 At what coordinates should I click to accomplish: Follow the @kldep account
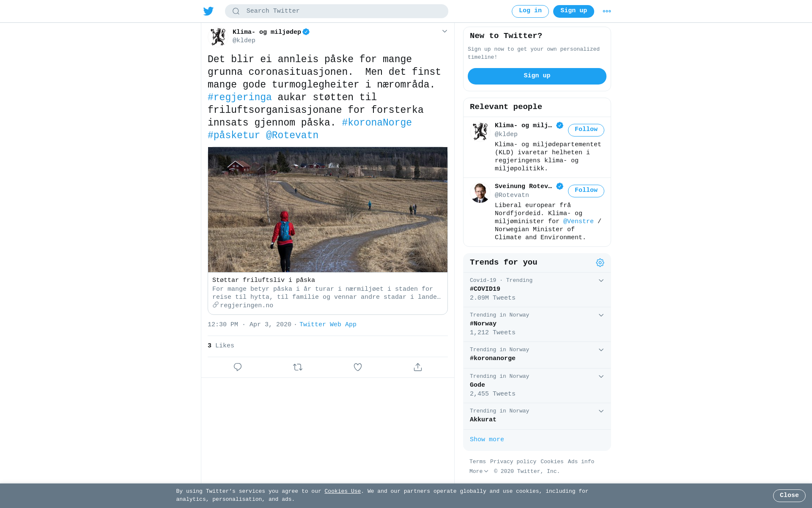pos(586,130)
